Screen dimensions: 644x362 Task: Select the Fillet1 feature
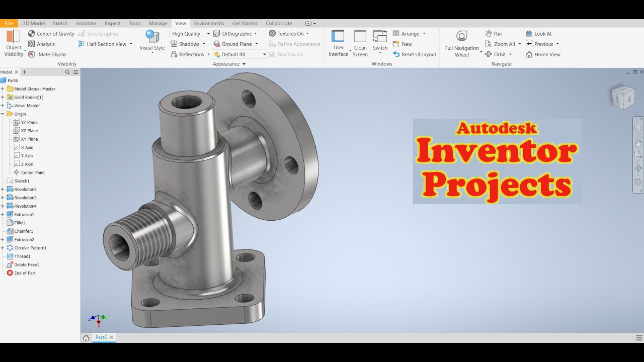click(16, 223)
